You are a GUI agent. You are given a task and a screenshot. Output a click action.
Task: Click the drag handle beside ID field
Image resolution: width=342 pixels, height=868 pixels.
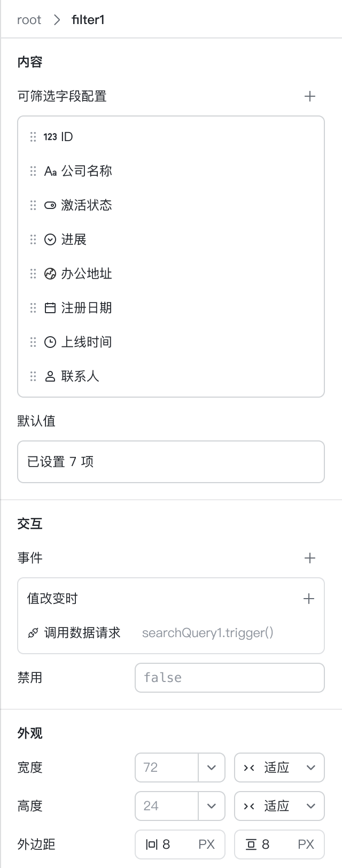pyautogui.click(x=33, y=137)
